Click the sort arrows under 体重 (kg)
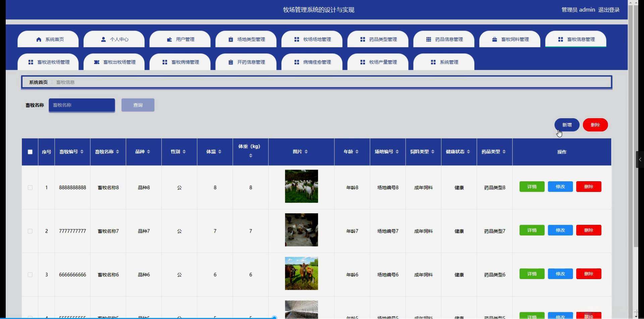Screen dimensions: 644x319 pos(251,156)
